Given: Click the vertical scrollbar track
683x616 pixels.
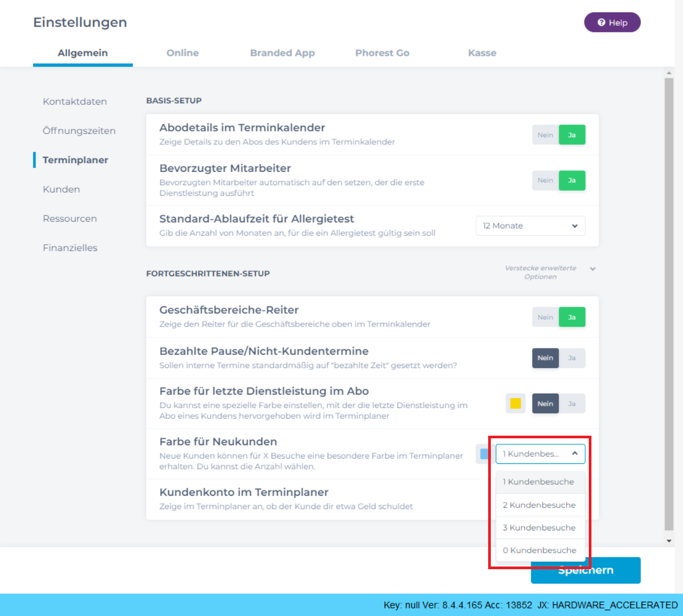Looking at the screenshot, I should [669, 304].
